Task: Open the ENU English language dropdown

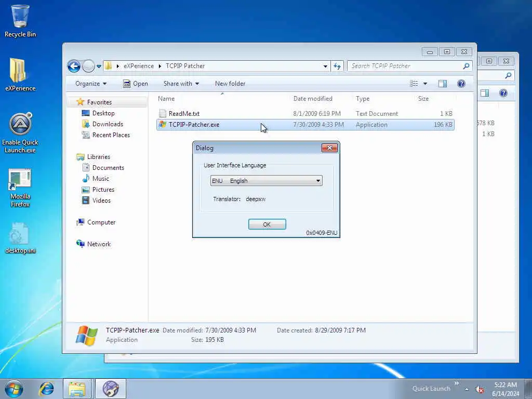Action: point(267,180)
